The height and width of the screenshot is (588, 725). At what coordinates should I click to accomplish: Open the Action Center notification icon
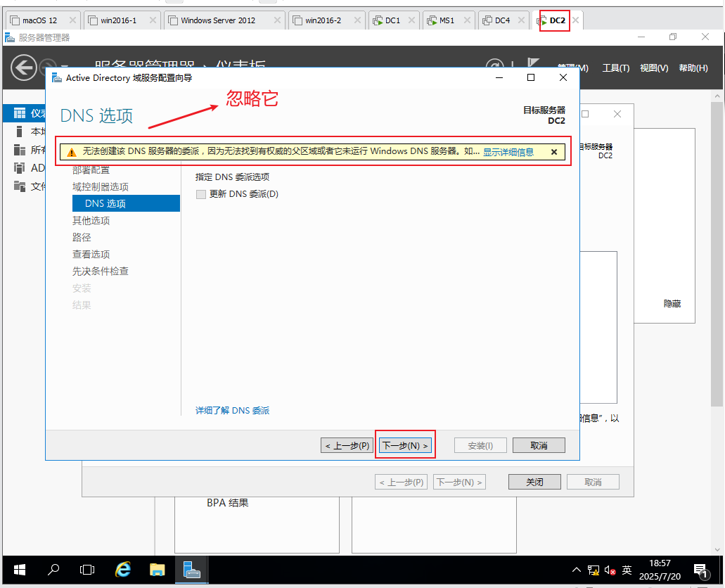pyautogui.click(x=701, y=571)
